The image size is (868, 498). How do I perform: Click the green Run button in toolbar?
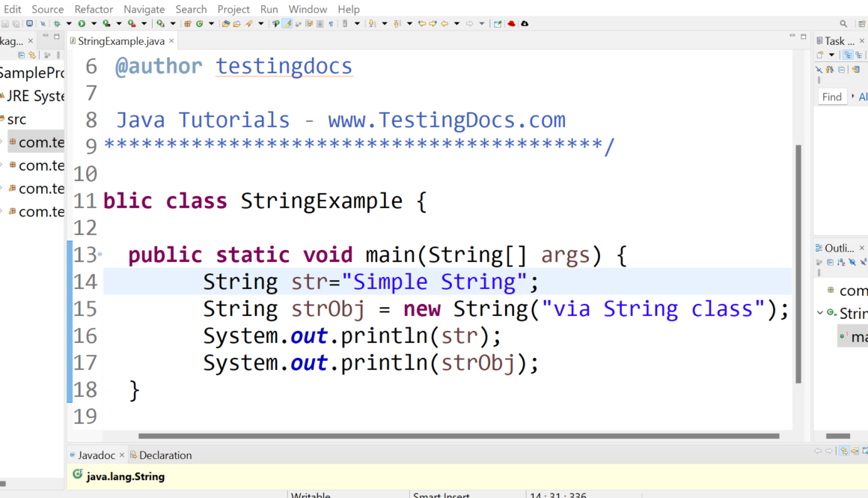[x=82, y=24]
